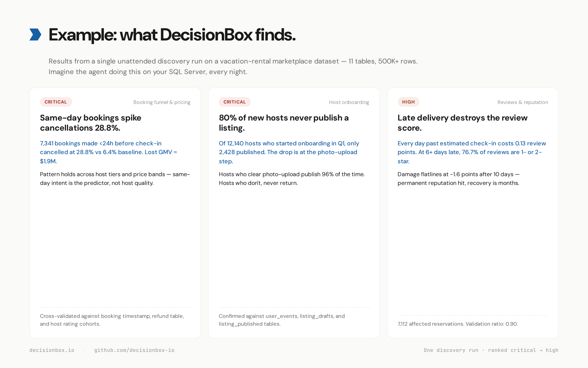Click the HIGH badge on Reviews card
This screenshot has width=588, height=368.
tap(408, 102)
